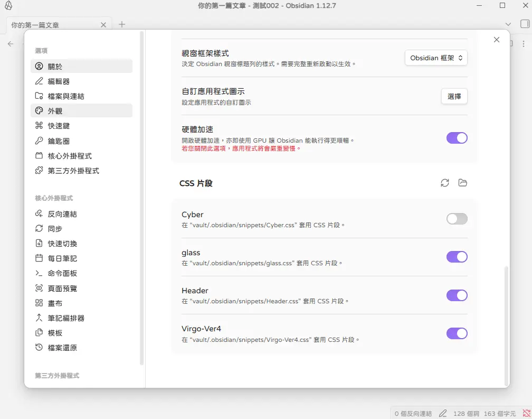This screenshot has height=419, width=532.
Task: Close the 你的第一篇文章 tab
Action: click(103, 25)
